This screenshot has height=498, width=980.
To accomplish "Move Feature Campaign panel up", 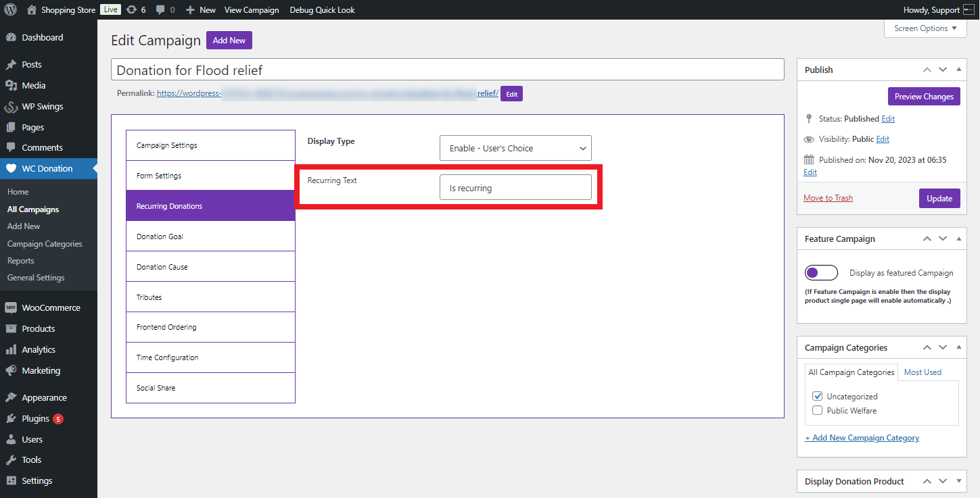I will (x=927, y=239).
